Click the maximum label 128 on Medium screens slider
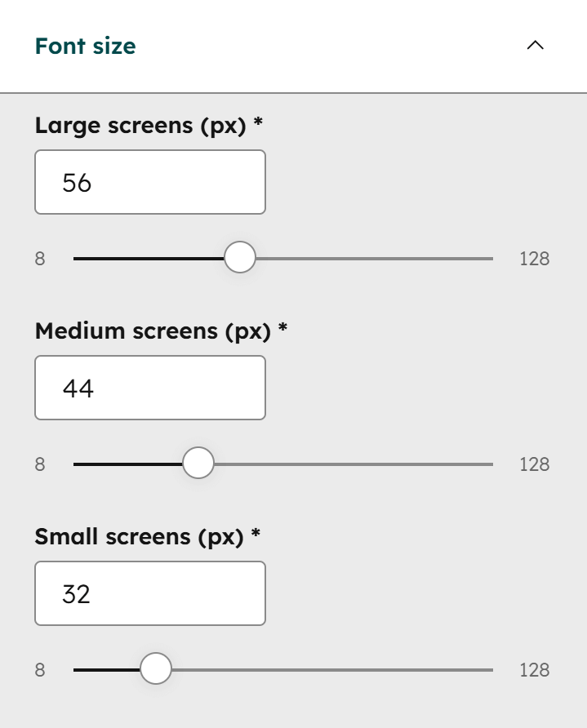This screenshot has width=587, height=728. pyautogui.click(x=534, y=464)
